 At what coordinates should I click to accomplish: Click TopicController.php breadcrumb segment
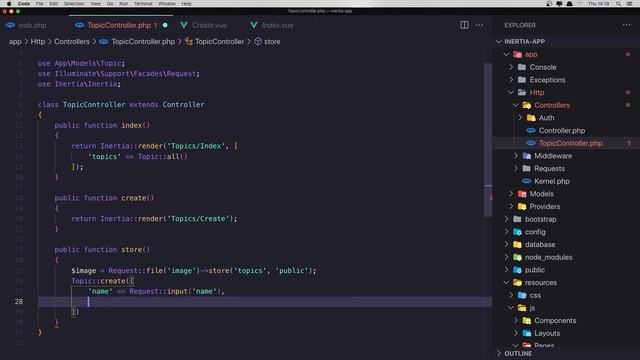click(143, 42)
